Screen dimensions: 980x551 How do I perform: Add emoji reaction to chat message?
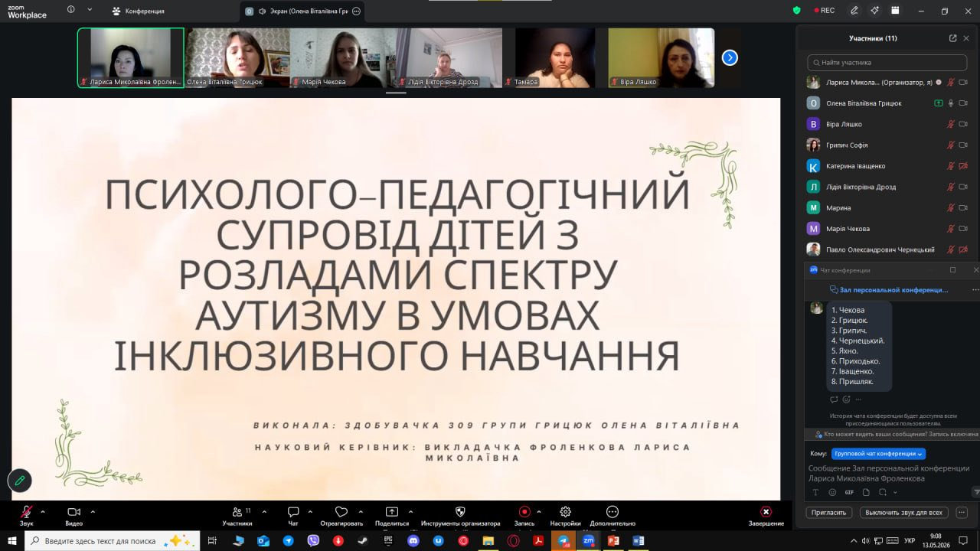coord(847,399)
